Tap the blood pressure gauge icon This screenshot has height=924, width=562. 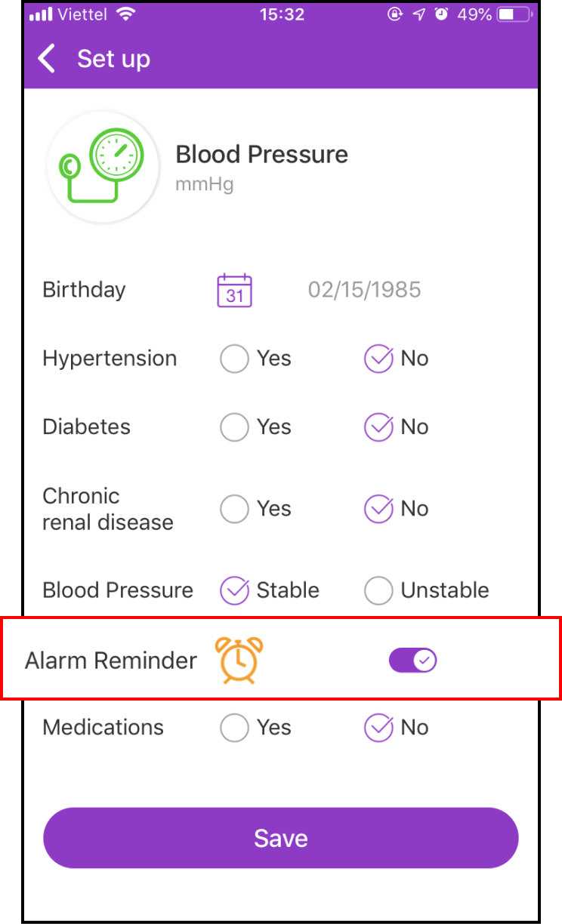(103, 167)
